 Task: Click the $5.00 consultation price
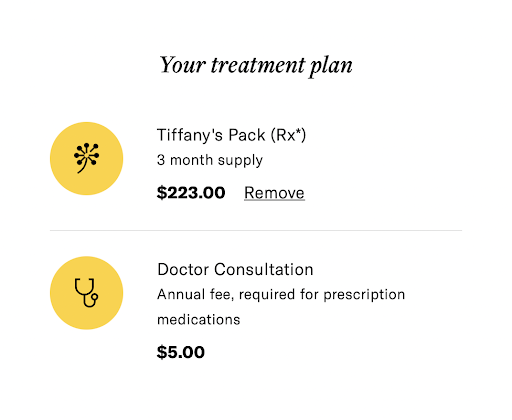point(181,352)
